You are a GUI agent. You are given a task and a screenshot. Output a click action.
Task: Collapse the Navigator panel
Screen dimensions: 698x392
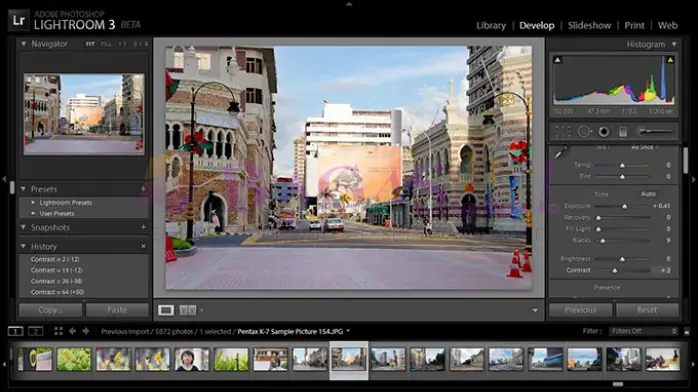coord(23,44)
